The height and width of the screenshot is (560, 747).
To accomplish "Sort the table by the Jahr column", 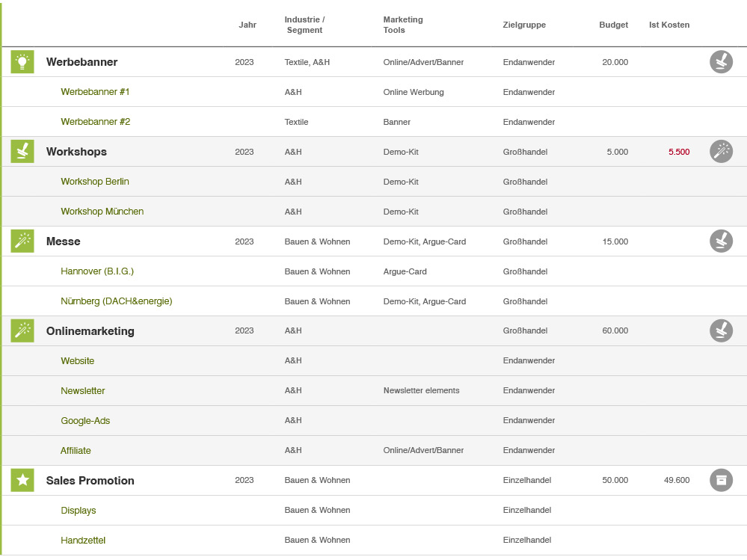I will (248, 25).
